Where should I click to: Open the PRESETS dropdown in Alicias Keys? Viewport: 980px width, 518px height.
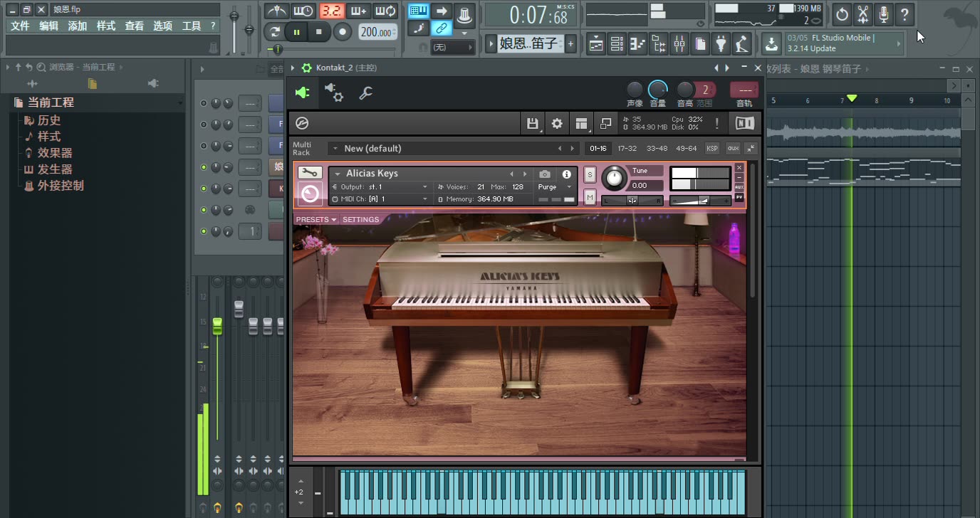click(x=316, y=219)
